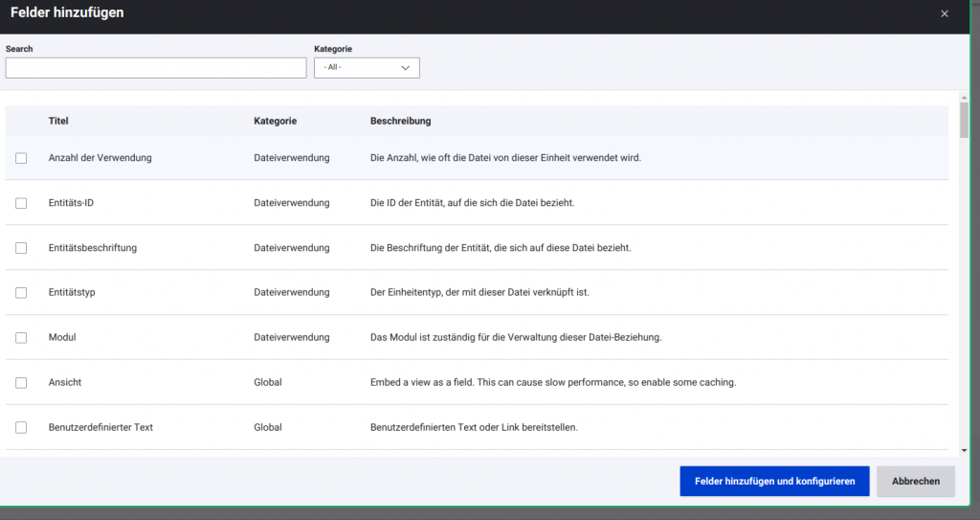Check the Entitätstyp field box
Viewport: 980px width, 520px height.
(x=21, y=293)
